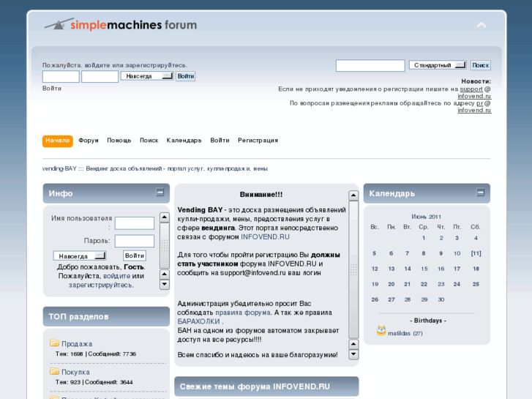Open the правила форума link
Viewport: 532px width, 399px height.
point(243,313)
